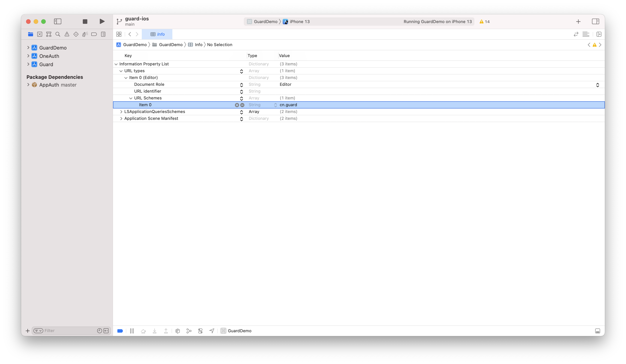Click the Run play button
The image size is (626, 364).
[102, 22]
